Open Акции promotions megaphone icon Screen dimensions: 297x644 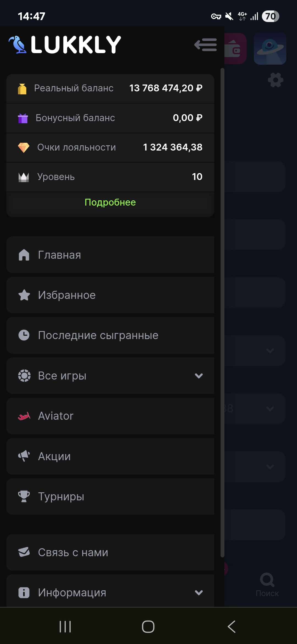pyautogui.click(x=24, y=456)
